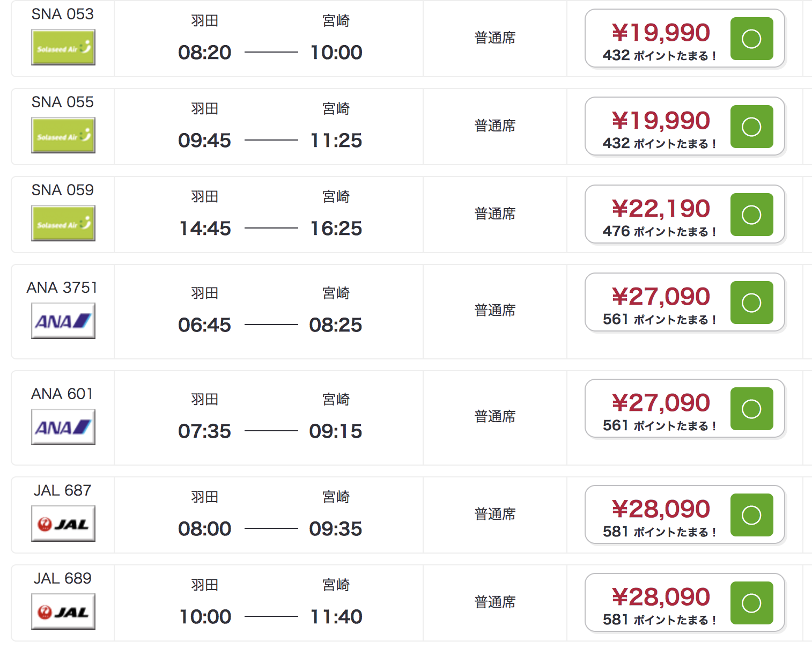Pick the green circle for JAL 687 flight
The height and width of the screenshot is (648, 812).
click(x=751, y=515)
